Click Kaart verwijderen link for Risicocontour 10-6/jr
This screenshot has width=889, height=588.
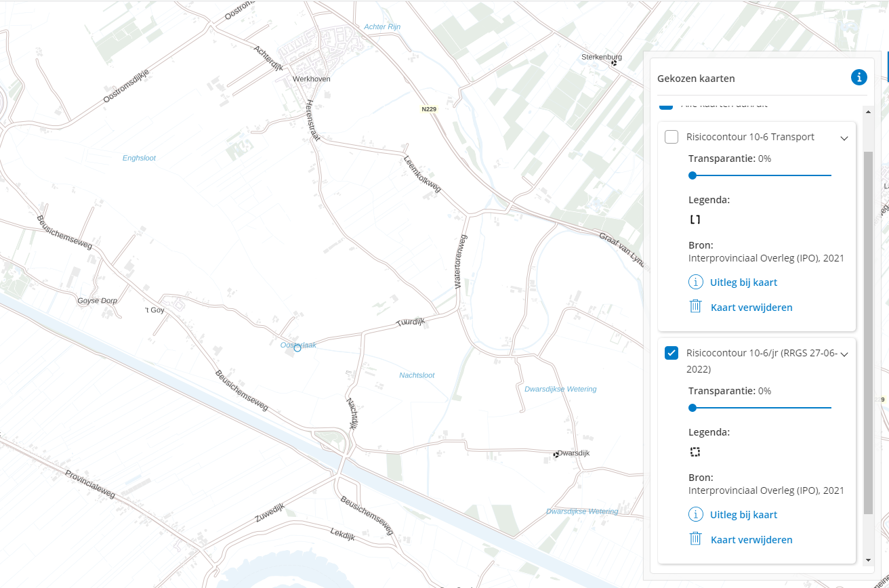[x=751, y=539]
